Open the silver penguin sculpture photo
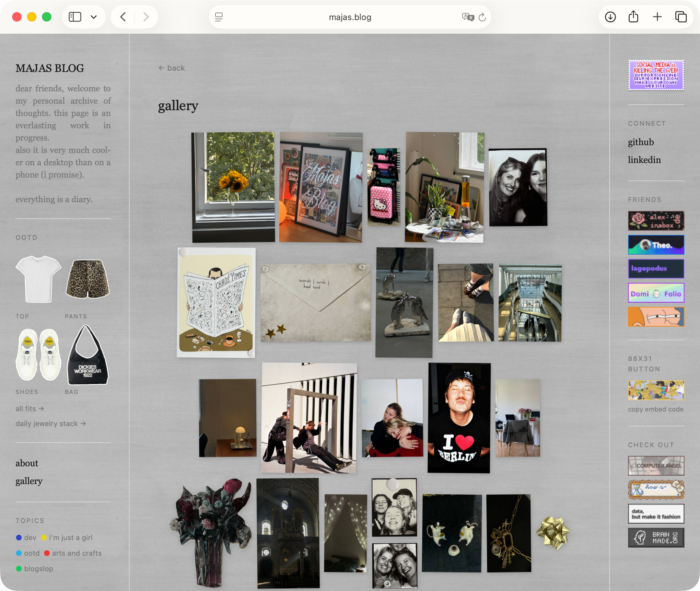Viewport: 700px width, 591px height. tap(404, 303)
